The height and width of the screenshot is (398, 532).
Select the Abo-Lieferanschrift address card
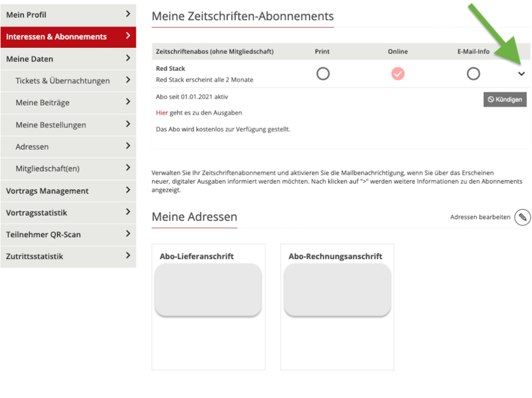208,306
